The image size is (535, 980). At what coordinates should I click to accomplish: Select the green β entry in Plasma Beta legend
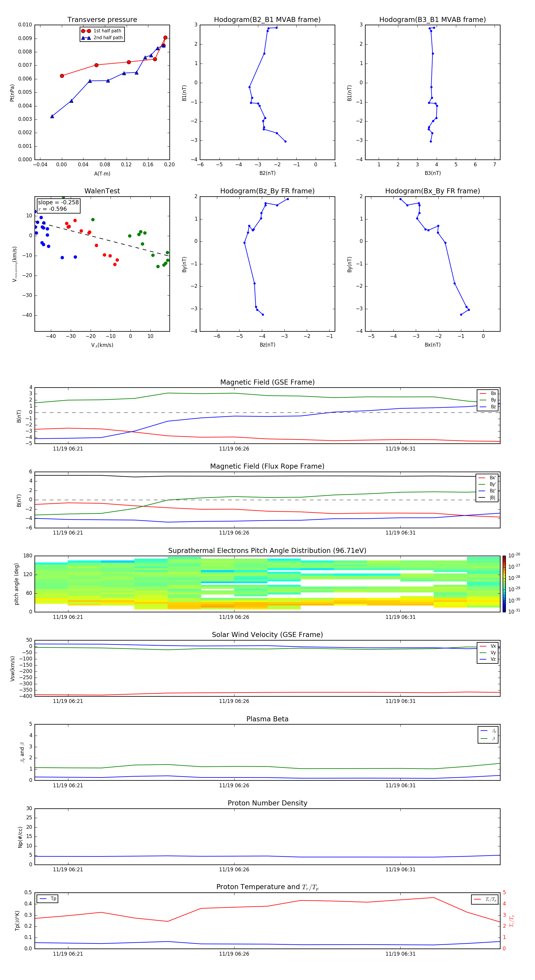click(488, 739)
